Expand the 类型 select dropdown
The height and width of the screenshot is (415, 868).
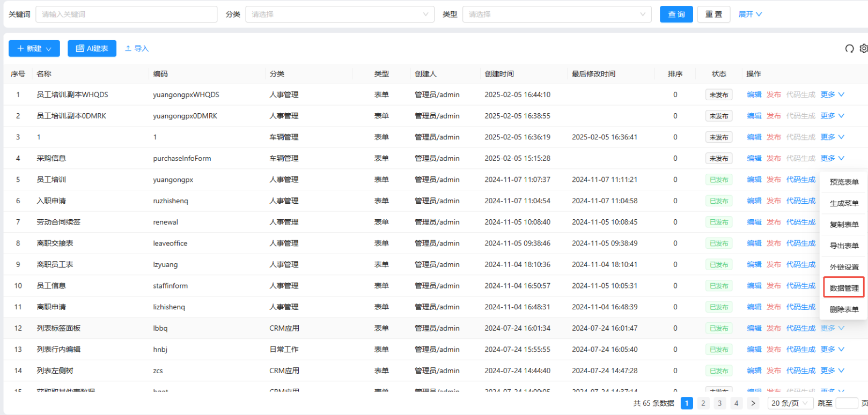click(x=556, y=14)
